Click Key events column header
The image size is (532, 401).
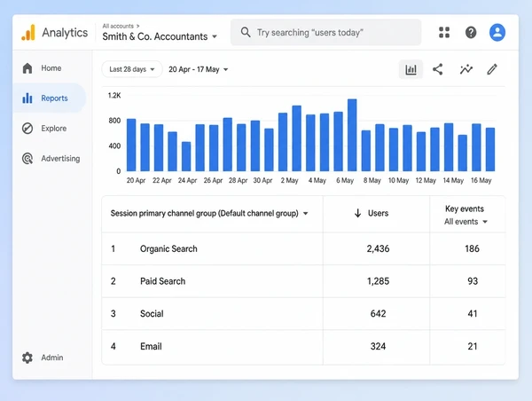465,208
